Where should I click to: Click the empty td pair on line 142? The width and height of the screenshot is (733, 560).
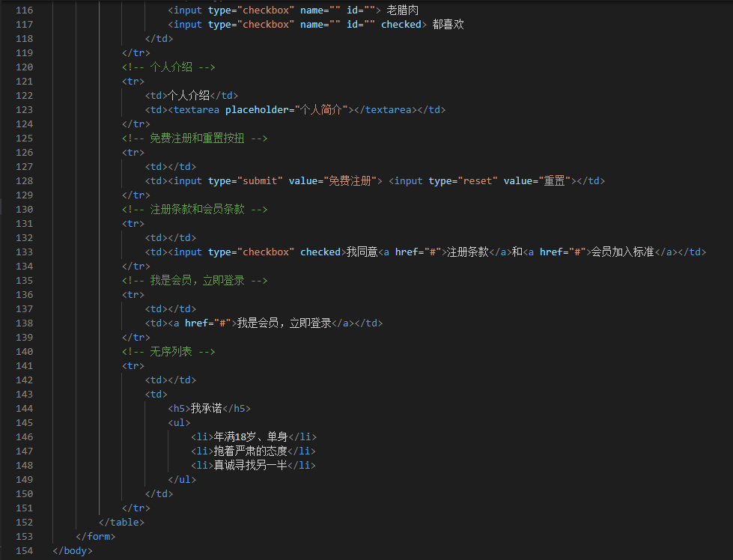click(x=171, y=380)
